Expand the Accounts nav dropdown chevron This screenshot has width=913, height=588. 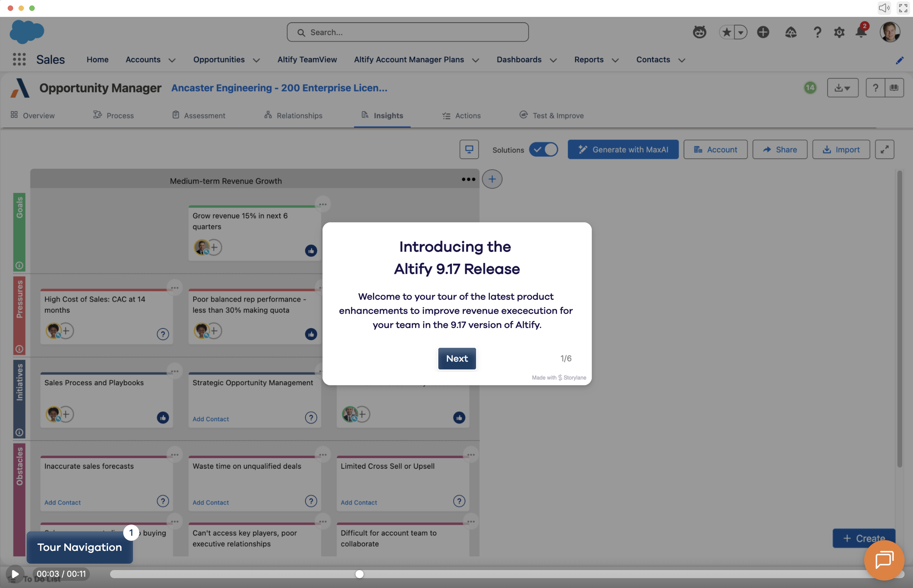click(x=172, y=60)
